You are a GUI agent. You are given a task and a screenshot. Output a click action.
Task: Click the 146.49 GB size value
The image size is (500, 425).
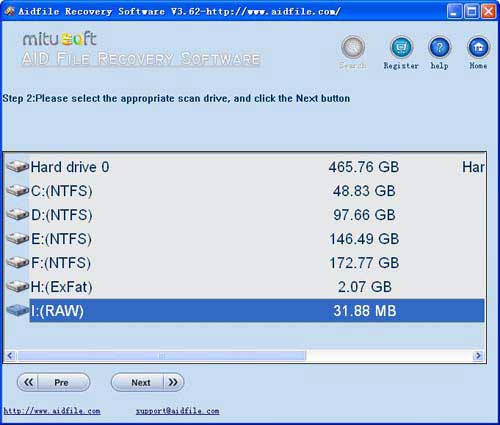(364, 239)
